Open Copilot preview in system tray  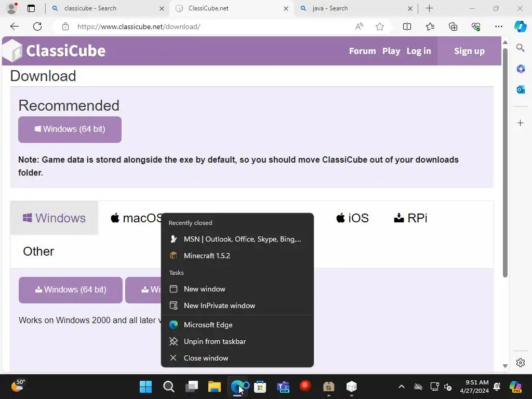515,387
